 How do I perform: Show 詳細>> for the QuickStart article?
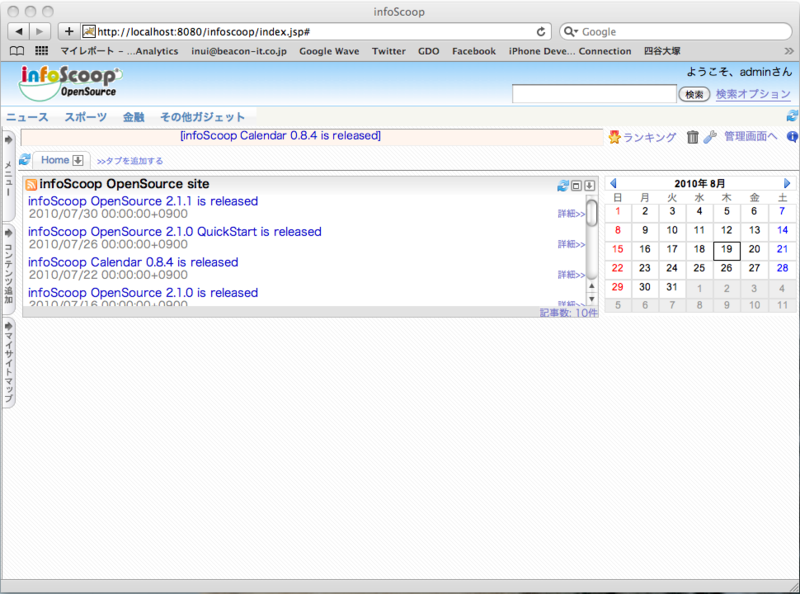tap(571, 244)
